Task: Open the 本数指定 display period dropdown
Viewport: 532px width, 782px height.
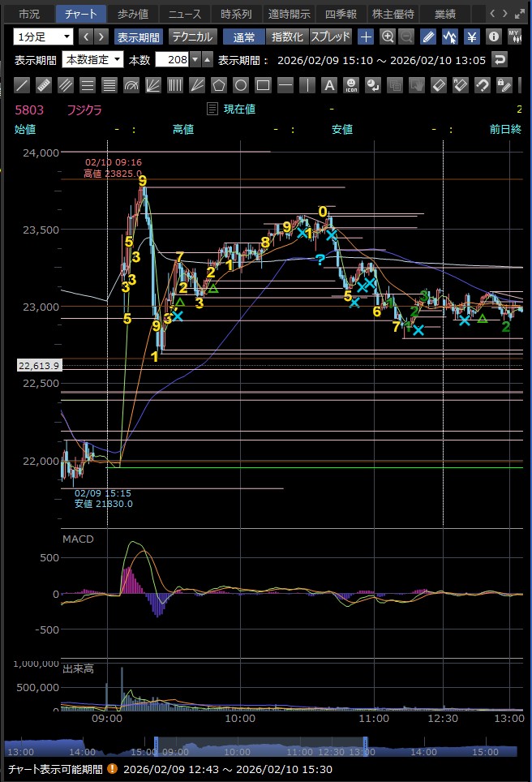Action: (93, 59)
